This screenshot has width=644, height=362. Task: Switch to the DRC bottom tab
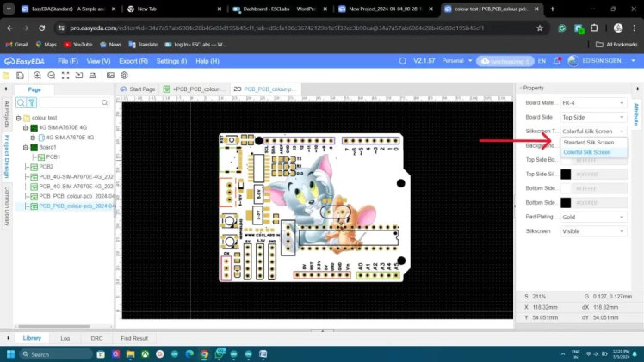click(96, 338)
